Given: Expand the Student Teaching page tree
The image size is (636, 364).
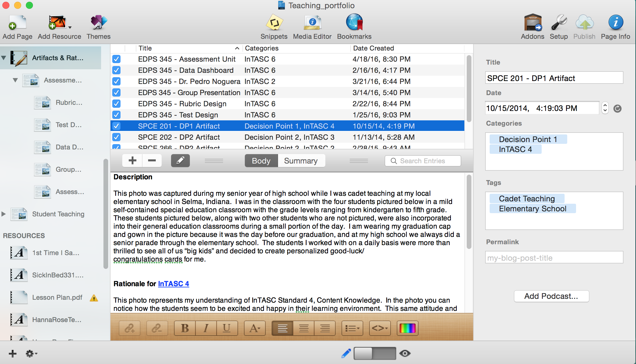Looking at the screenshot, I should click(x=4, y=214).
